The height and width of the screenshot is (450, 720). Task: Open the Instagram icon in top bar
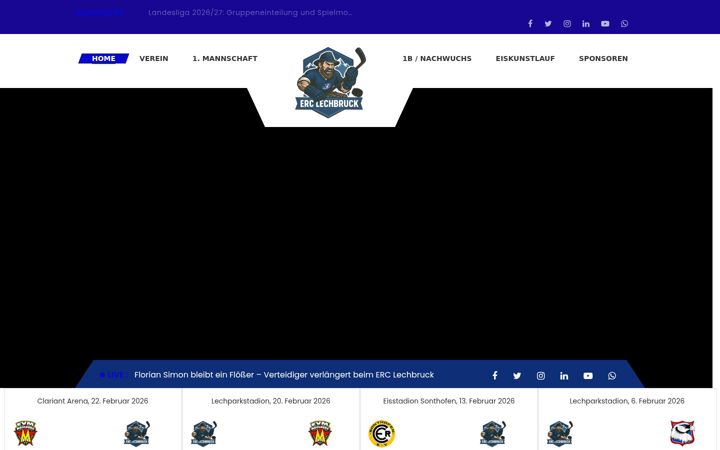point(567,23)
